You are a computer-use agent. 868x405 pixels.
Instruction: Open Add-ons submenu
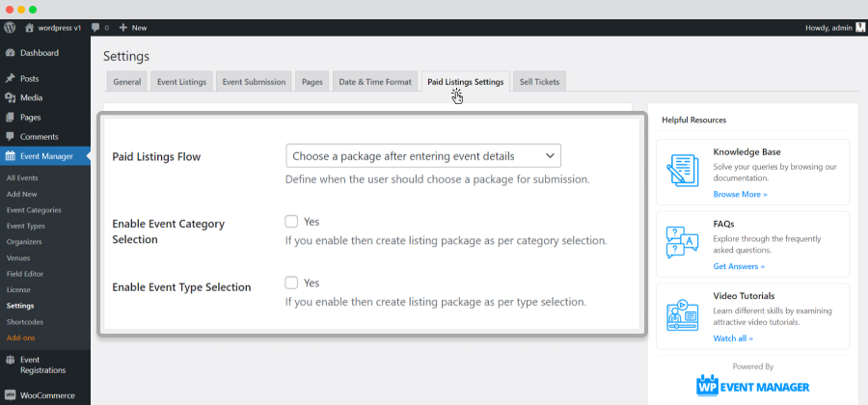tap(20, 337)
